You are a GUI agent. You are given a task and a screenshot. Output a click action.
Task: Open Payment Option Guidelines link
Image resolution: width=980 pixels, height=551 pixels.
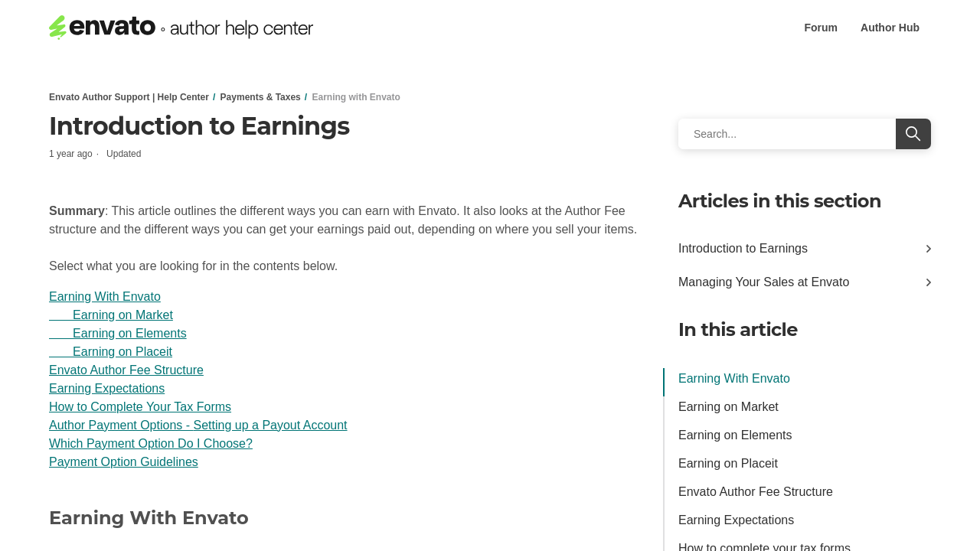[123, 462]
